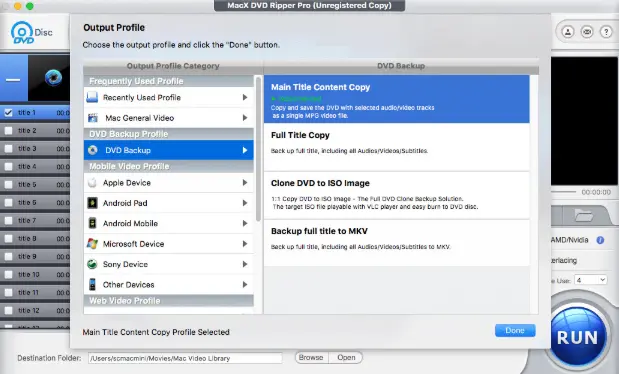
Task: Expand the Recently Used Profile arrow
Action: tap(245, 98)
